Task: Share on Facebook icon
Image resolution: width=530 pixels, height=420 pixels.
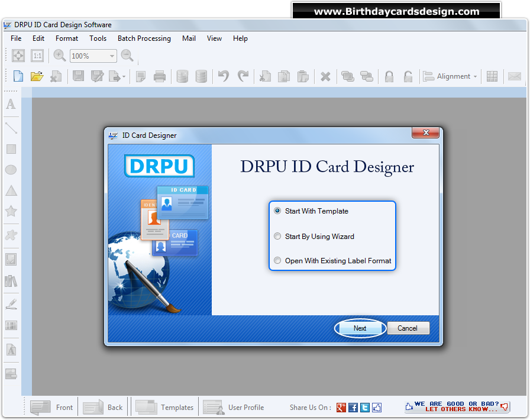Action: 353,408
